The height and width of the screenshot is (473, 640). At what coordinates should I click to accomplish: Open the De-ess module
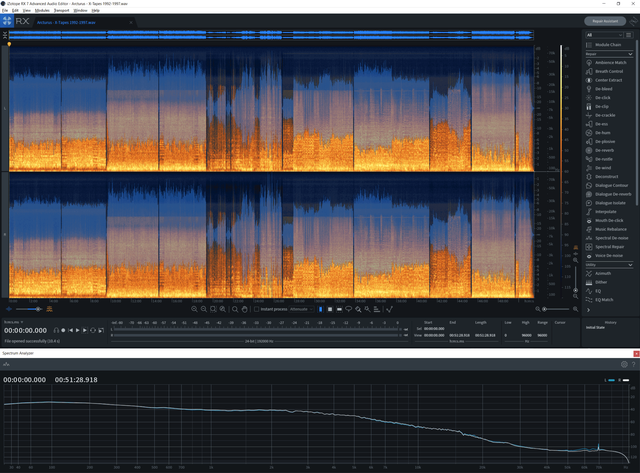[597, 124]
